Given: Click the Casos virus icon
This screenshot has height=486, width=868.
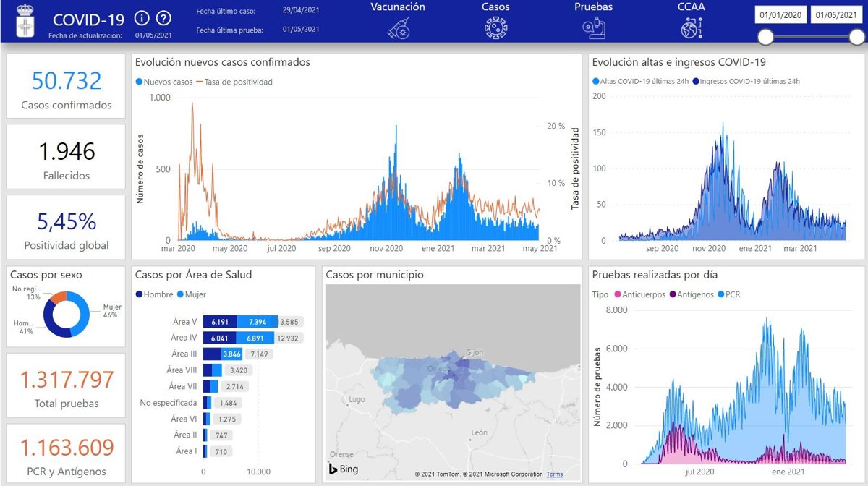Looking at the screenshot, I should coord(495,27).
